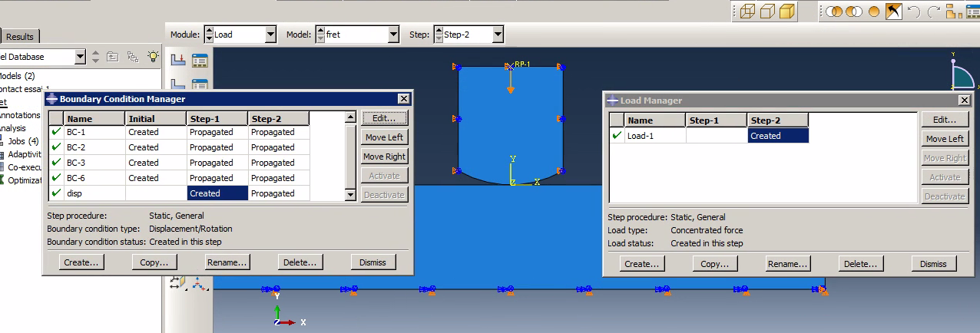
Task: Click the create datum point tool icon
Action: click(x=200, y=284)
